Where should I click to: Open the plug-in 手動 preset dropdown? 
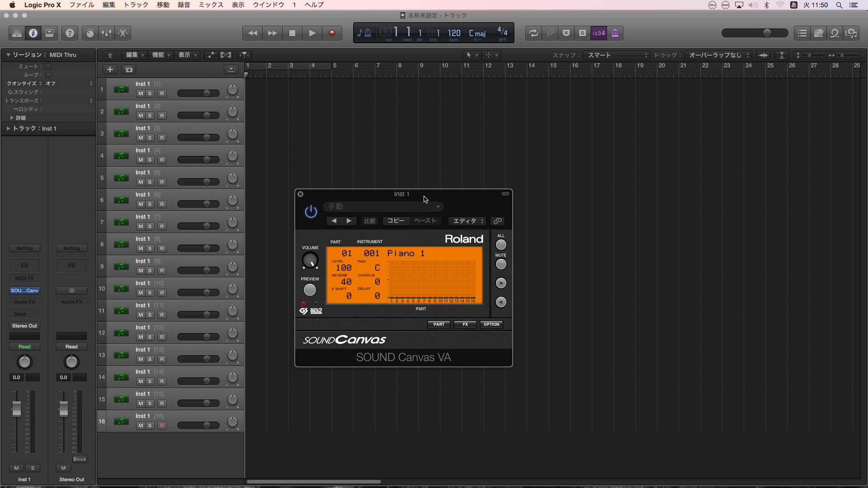click(x=383, y=206)
